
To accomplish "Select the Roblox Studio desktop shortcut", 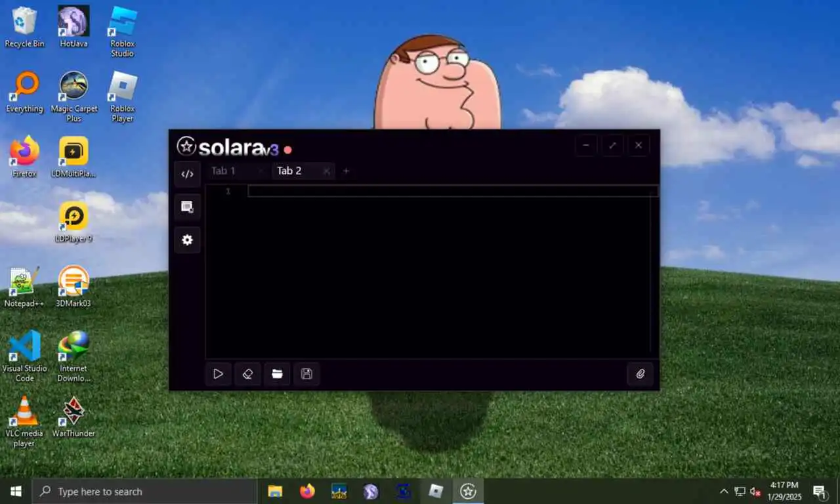I will [x=122, y=31].
